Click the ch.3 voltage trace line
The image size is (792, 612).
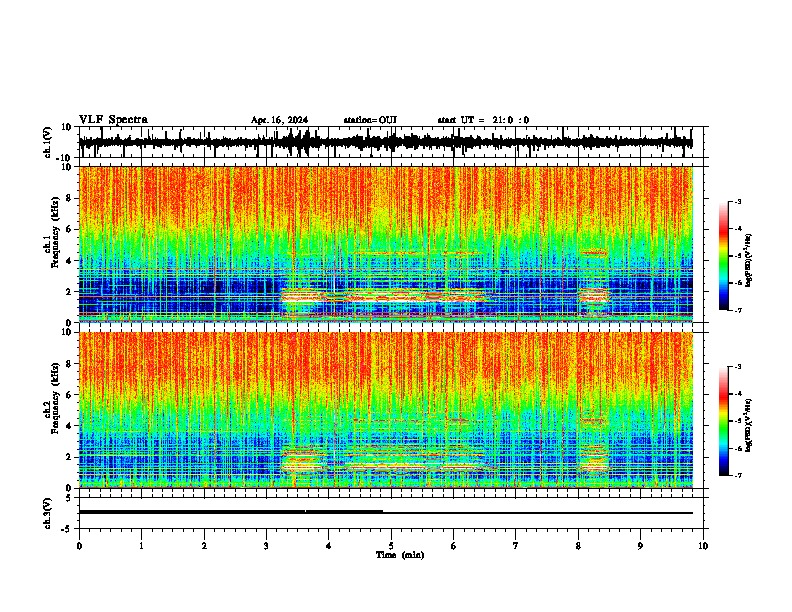(385, 513)
